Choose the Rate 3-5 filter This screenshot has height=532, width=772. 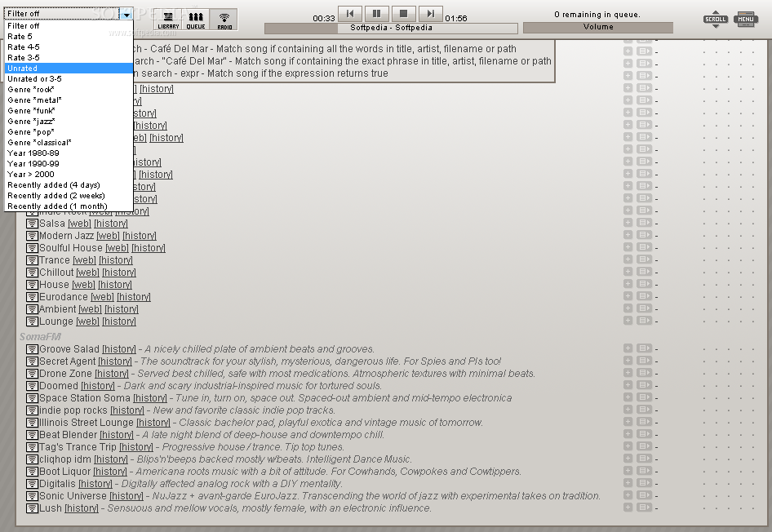69,58
